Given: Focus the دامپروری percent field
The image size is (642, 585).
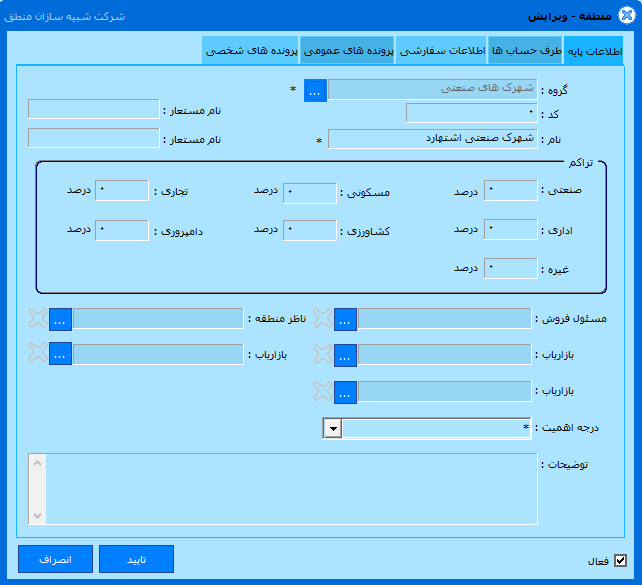Looking at the screenshot, I should pos(122,230).
